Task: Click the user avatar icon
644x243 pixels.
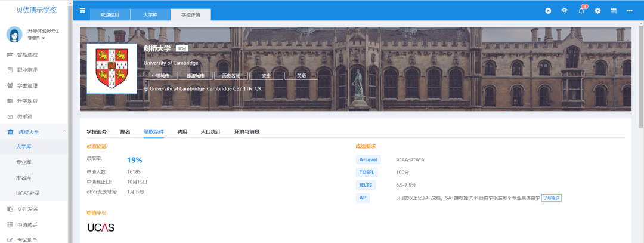Action: click(x=14, y=34)
